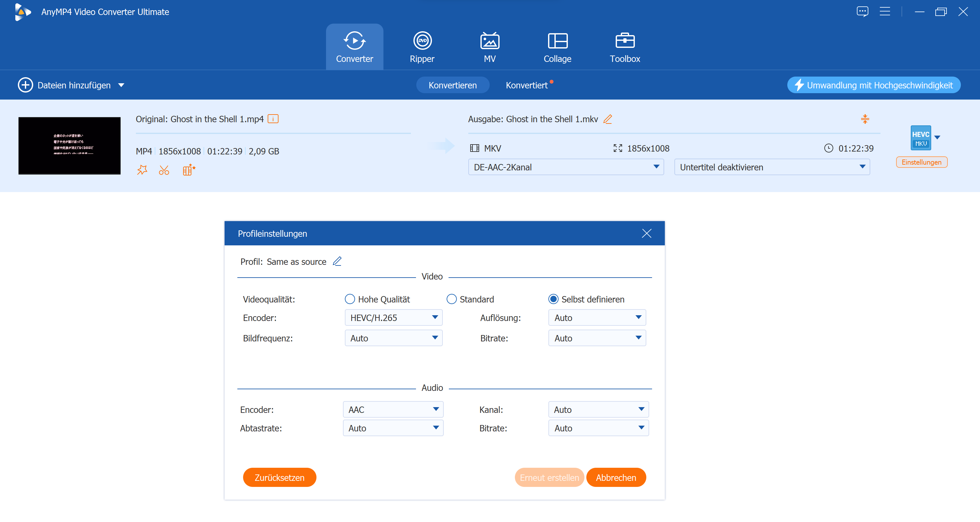The image size is (980, 522).
Task: Restore the application window size
Action: (x=941, y=11)
